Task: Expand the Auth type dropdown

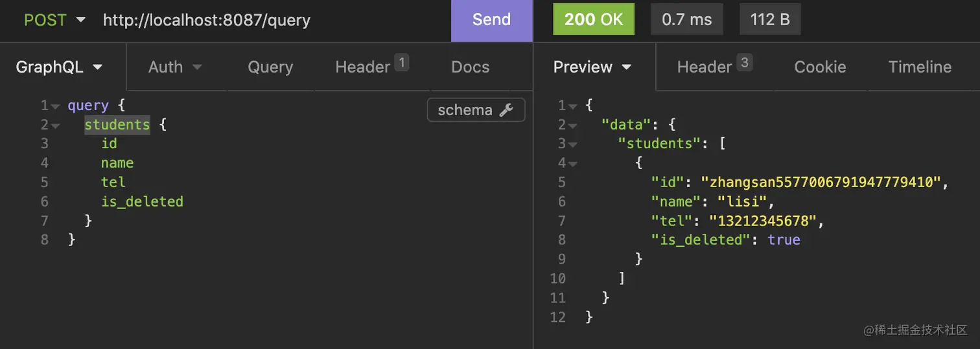Action: point(175,67)
